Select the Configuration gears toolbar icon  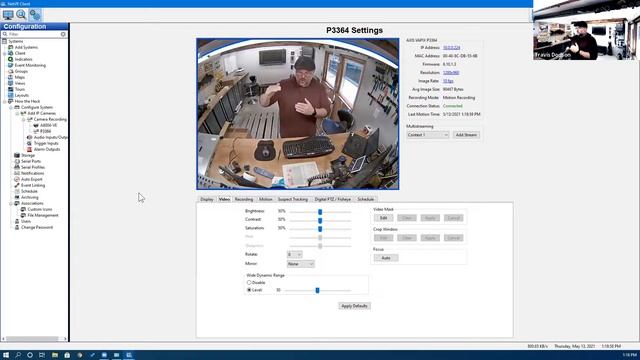[x=35, y=15]
